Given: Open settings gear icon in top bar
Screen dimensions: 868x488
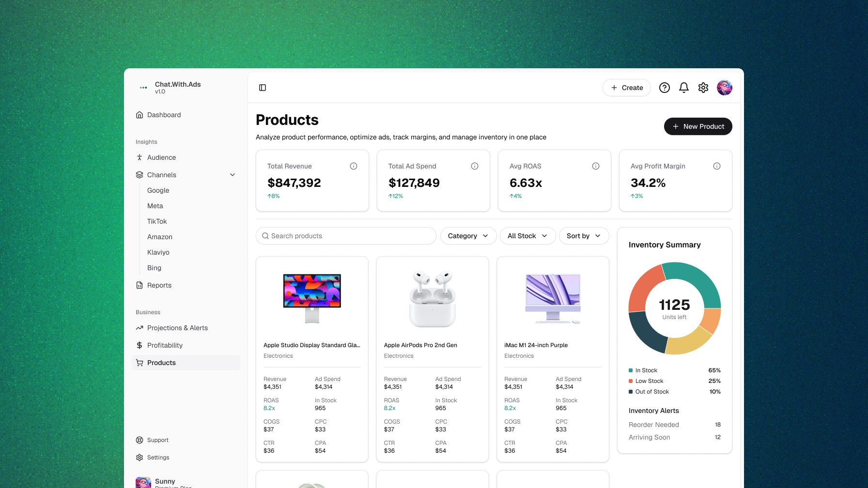Looking at the screenshot, I should [x=703, y=88].
